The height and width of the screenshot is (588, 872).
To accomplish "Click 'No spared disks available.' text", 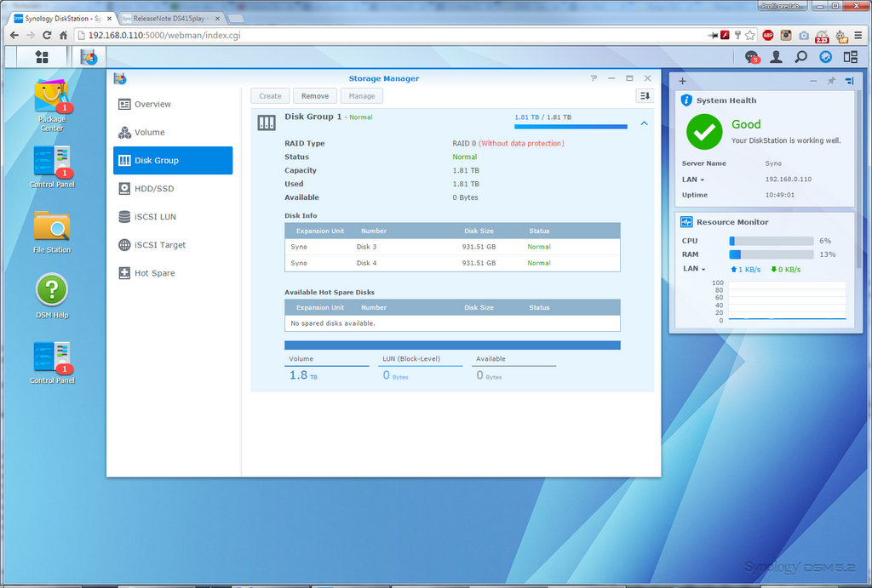I will click(333, 323).
